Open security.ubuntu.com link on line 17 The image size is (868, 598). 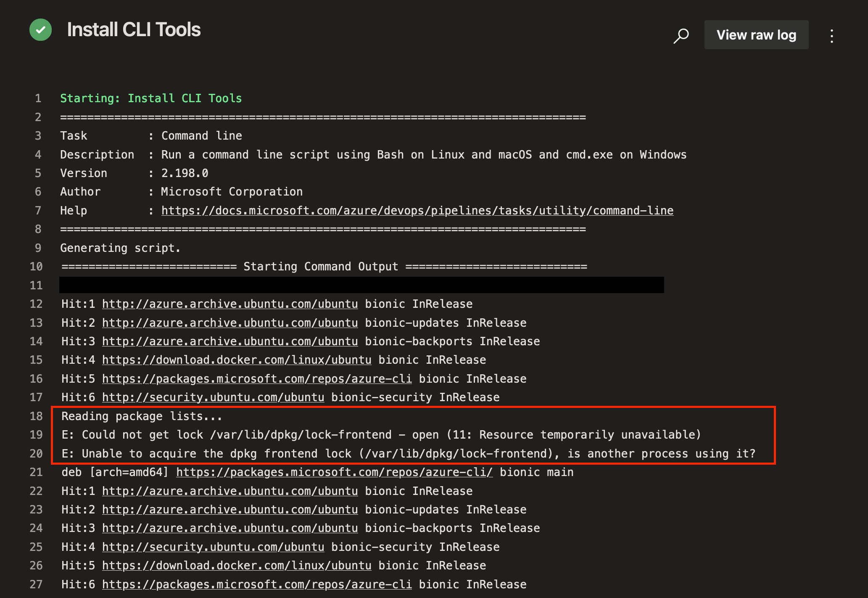(213, 397)
